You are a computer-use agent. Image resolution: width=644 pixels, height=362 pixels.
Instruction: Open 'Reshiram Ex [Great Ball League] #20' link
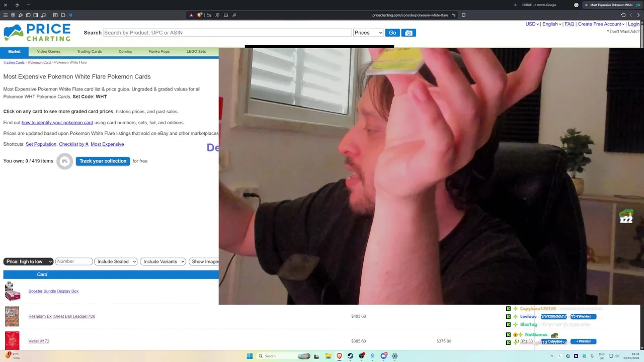tap(61, 316)
